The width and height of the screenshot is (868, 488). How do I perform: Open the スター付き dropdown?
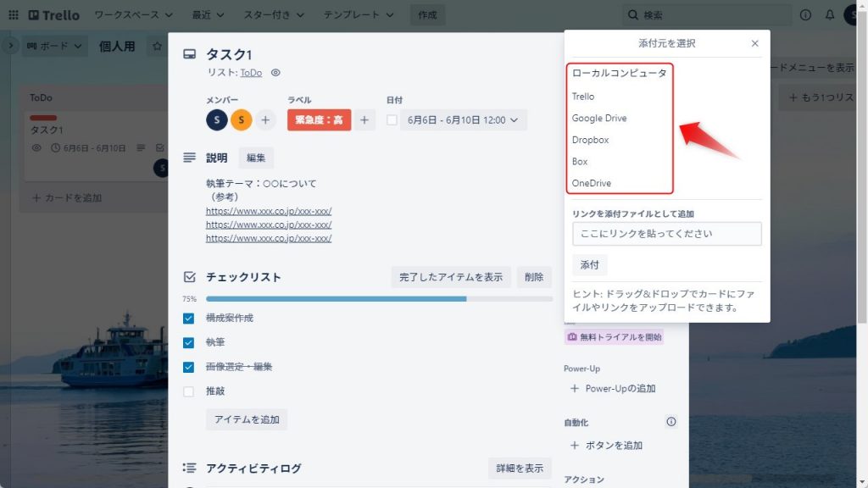pos(274,15)
